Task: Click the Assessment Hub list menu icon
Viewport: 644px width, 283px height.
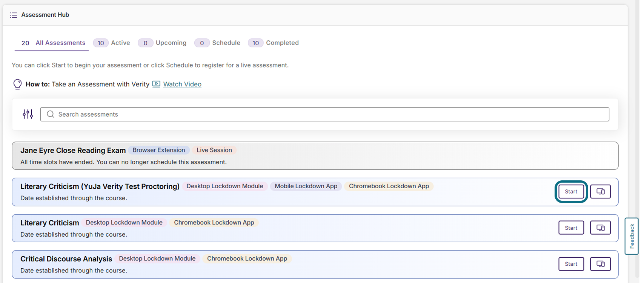Action: point(14,15)
